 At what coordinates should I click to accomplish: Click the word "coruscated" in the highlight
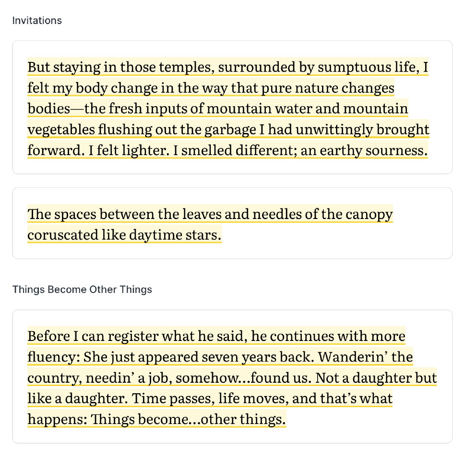pos(61,235)
